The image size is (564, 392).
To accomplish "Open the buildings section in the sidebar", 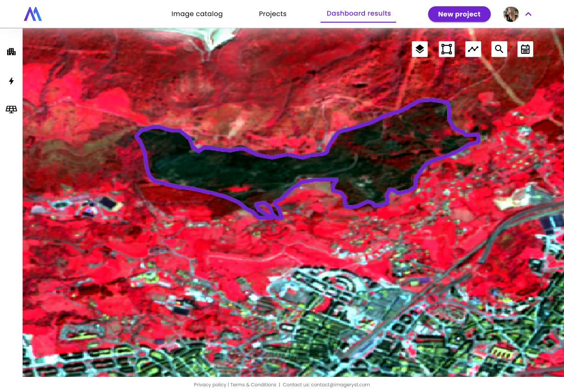I will (x=11, y=52).
